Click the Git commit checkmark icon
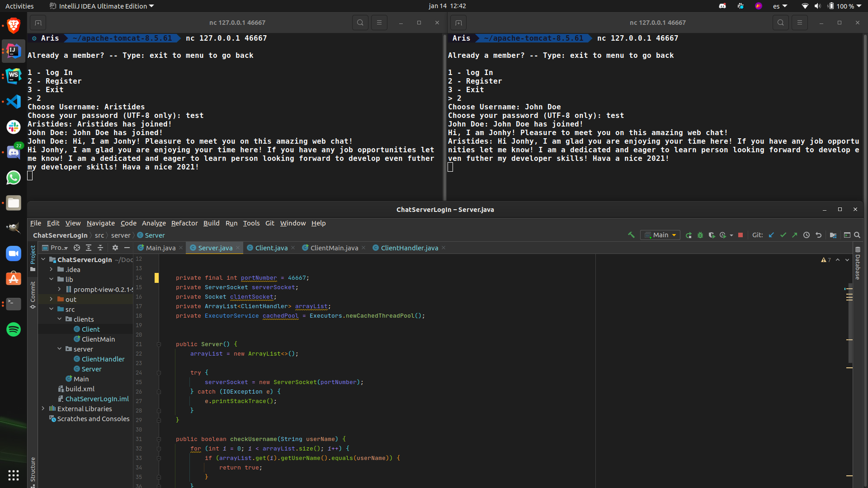The image size is (868, 488). [x=783, y=235]
